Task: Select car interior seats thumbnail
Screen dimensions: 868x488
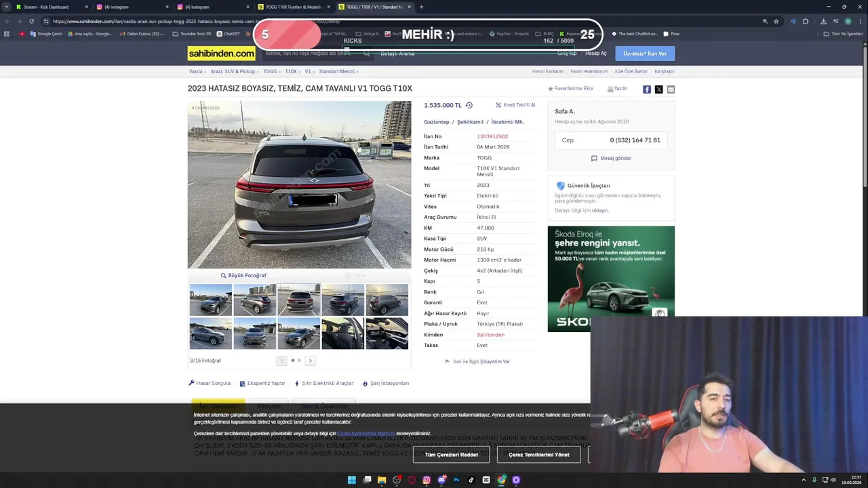Action: click(x=342, y=333)
